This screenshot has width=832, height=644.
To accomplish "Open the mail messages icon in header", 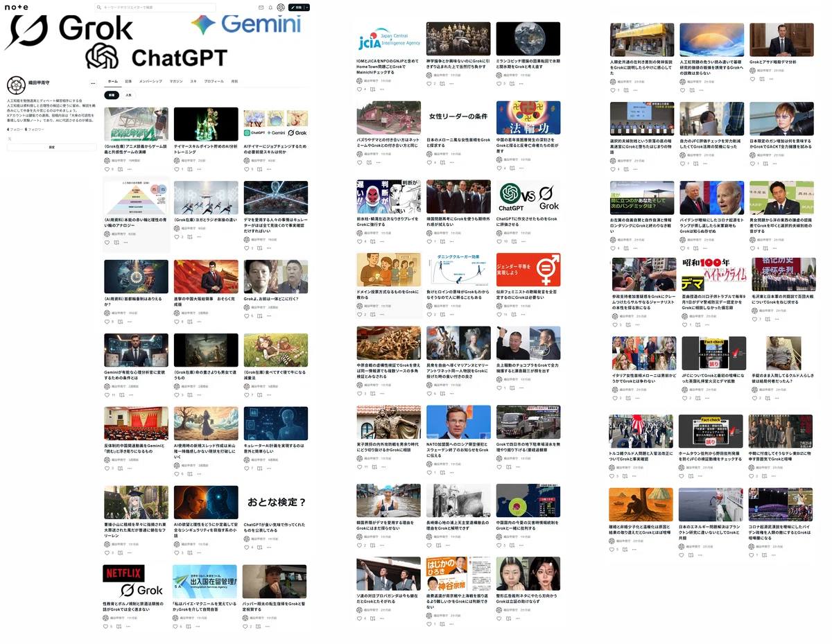I will tap(261, 8).
